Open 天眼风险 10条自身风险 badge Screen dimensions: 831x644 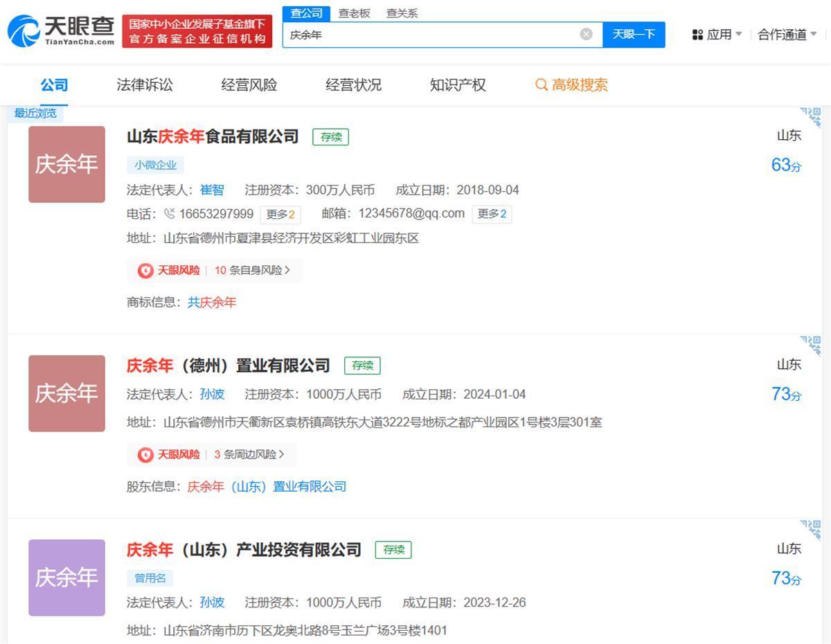click(x=214, y=270)
